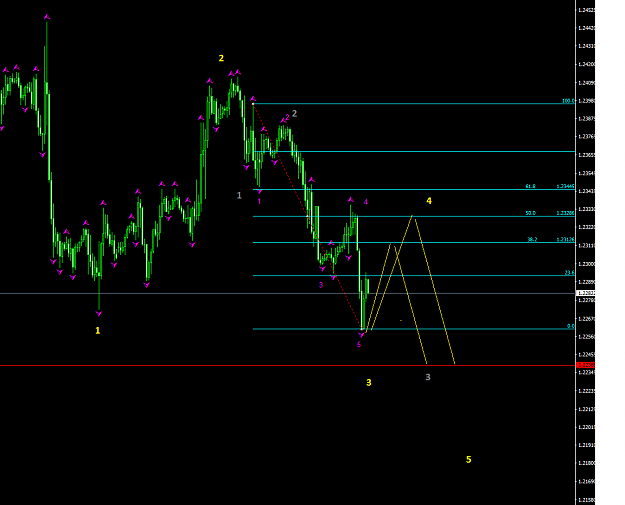The image size is (625, 505).
Task: Select the magenta wave label 1
Action: coord(259,202)
